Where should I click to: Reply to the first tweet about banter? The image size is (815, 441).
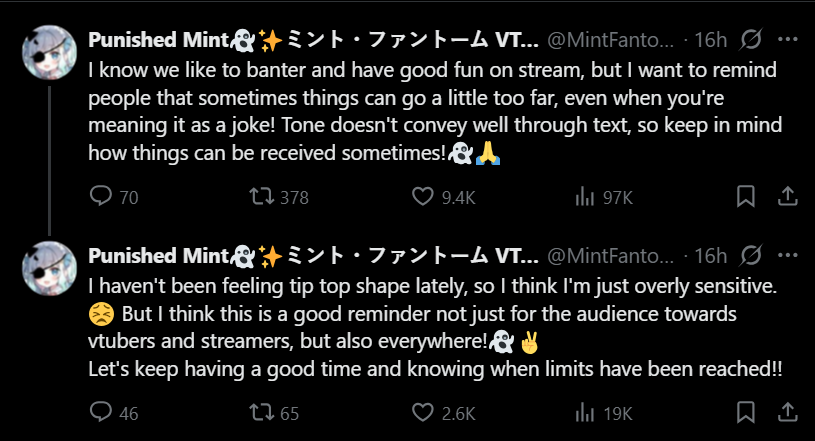pyautogui.click(x=101, y=197)
